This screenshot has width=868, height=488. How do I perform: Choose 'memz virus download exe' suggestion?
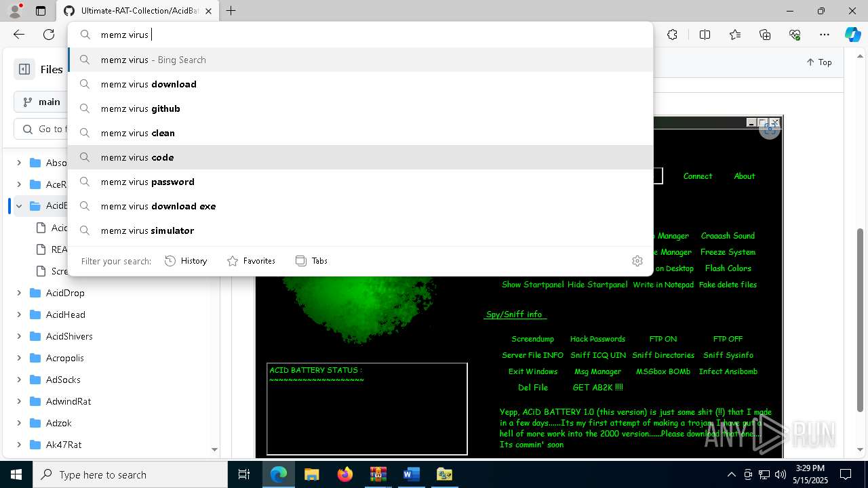tap(360, 206)
